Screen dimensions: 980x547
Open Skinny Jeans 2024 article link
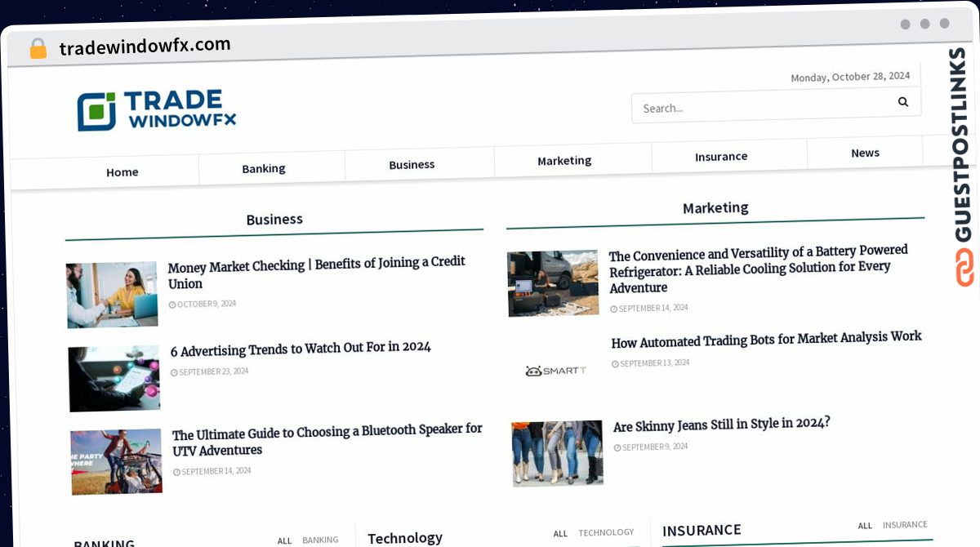click(722, 425)
